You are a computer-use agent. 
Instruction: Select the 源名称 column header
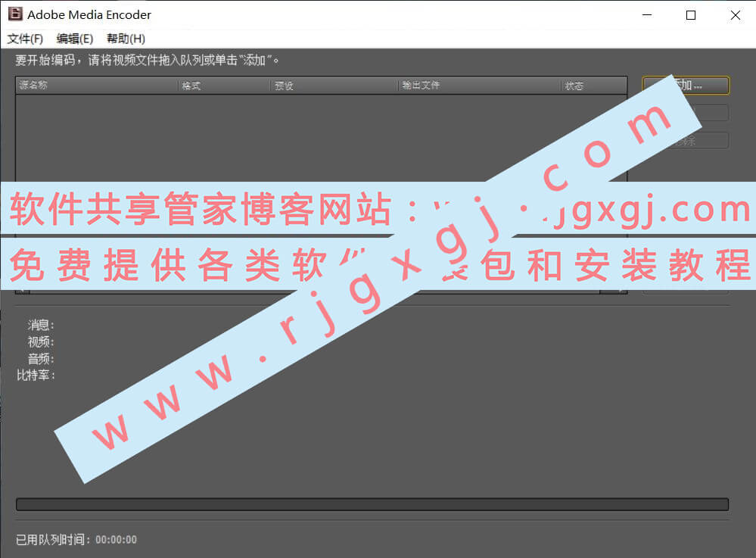pyautogui.click(x=96, y=86)
